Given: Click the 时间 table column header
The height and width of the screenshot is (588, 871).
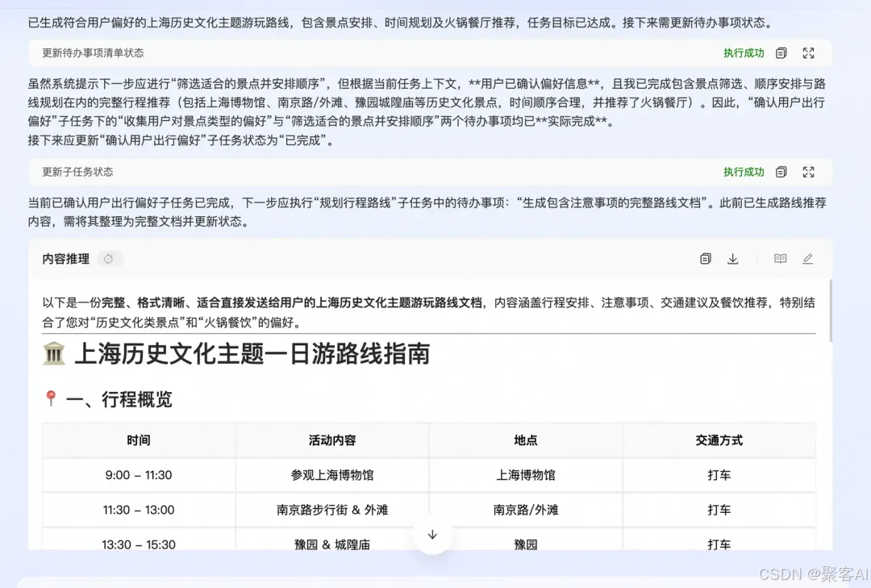Looking at the screenshot, I should (x=139, y=440).
